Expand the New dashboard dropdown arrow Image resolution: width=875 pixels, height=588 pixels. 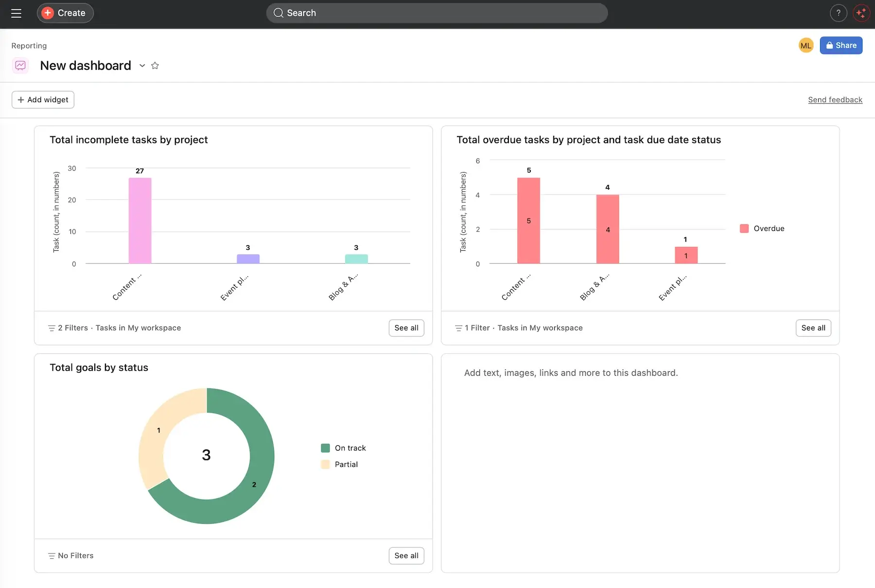click(x=142, y=66)
